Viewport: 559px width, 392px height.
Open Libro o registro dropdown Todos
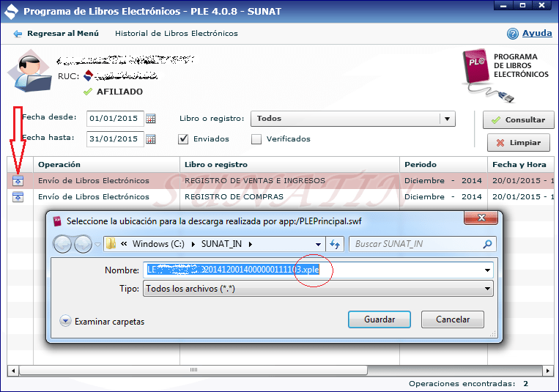[x=353, y=119]
